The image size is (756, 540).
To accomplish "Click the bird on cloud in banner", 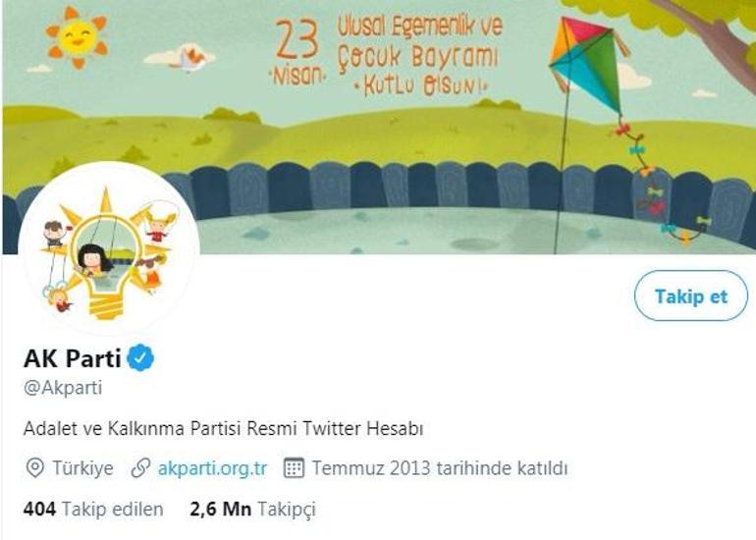I will click(x=189, y=58).
